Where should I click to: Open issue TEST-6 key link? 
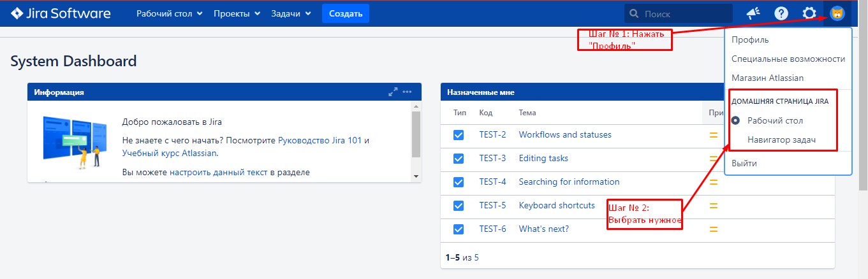(x=492, y=229)
